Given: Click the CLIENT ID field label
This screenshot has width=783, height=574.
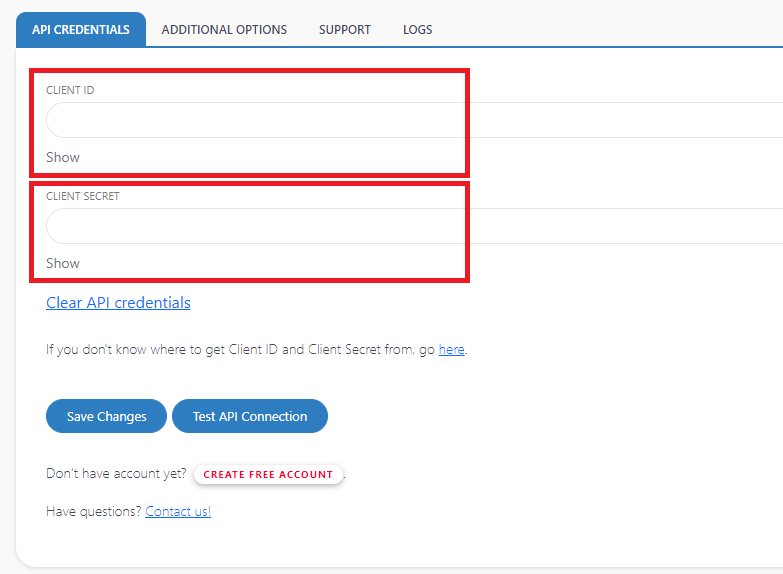Looking at the screenshot, I should click(70, 90).
